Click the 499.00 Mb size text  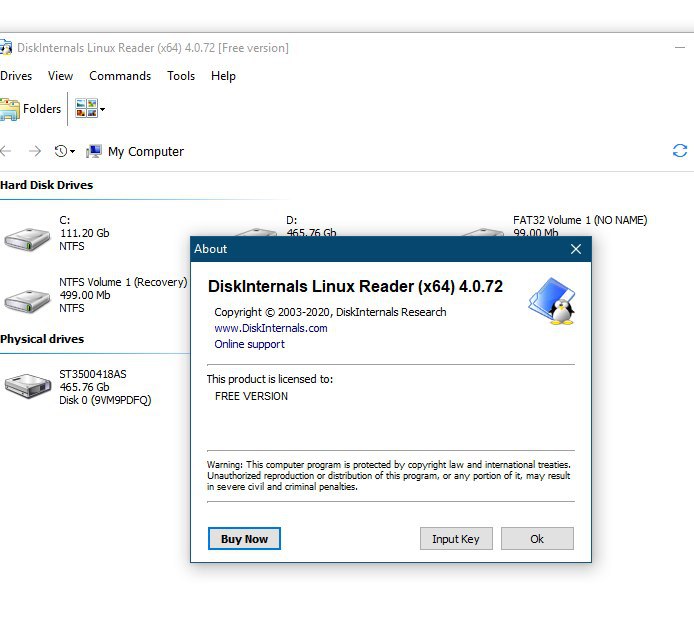85,295
